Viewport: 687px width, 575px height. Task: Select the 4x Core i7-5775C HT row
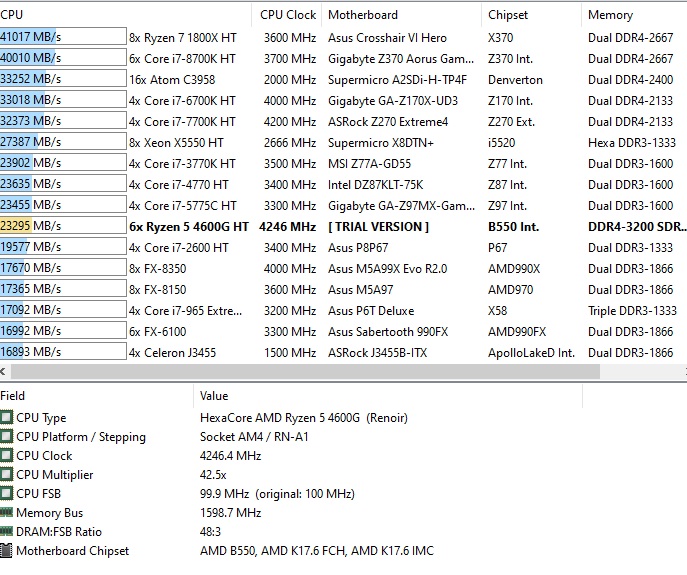coord(344,206)
